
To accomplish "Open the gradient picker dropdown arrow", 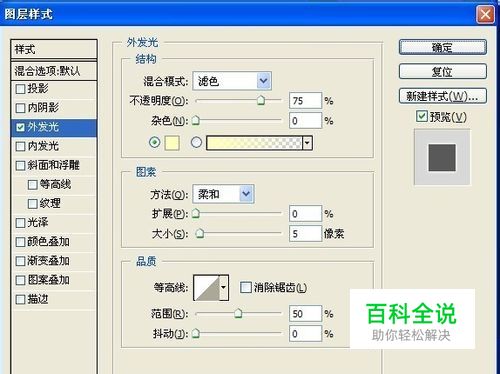I will click(307, 143).
